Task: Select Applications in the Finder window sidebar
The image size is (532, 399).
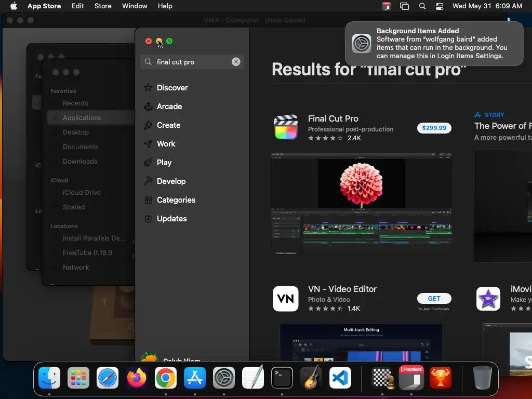Action: (x=91, y=118)
